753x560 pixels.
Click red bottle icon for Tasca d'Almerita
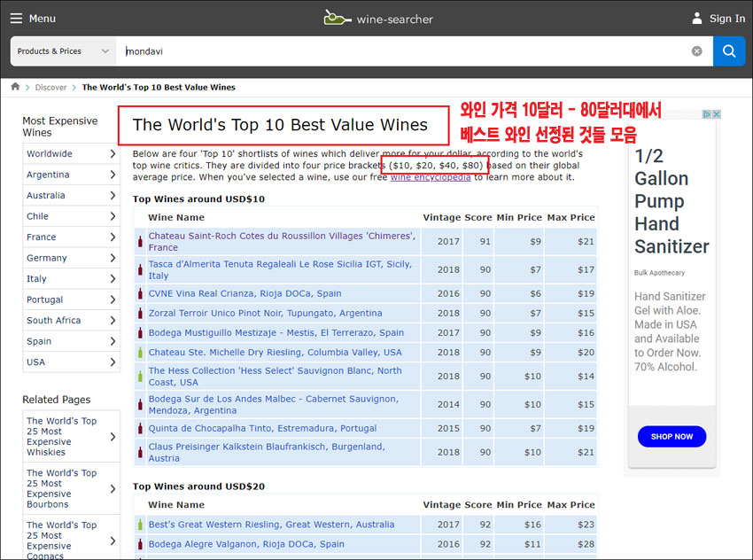[140, 269]
